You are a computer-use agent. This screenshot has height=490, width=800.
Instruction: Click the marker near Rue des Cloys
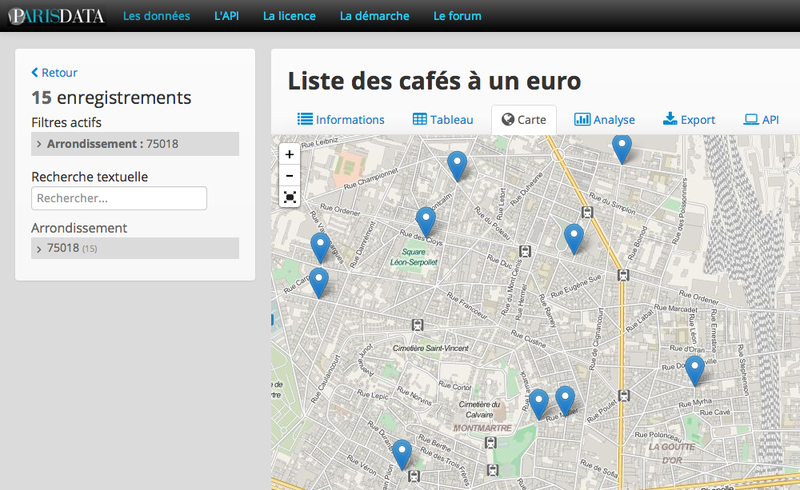[426, 221]
